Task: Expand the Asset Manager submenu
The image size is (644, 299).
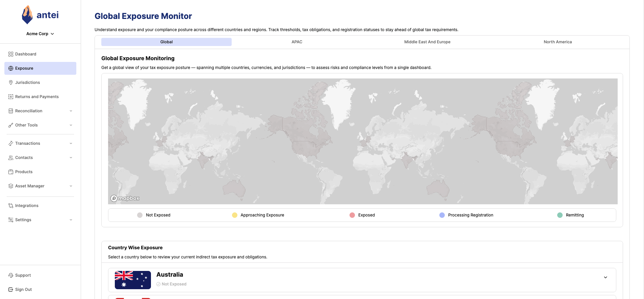Action: 71,186
